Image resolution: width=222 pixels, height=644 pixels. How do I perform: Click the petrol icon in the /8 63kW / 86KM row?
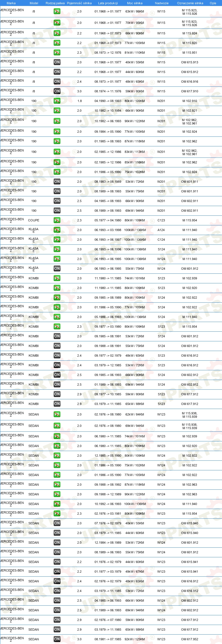click(57, 12)
